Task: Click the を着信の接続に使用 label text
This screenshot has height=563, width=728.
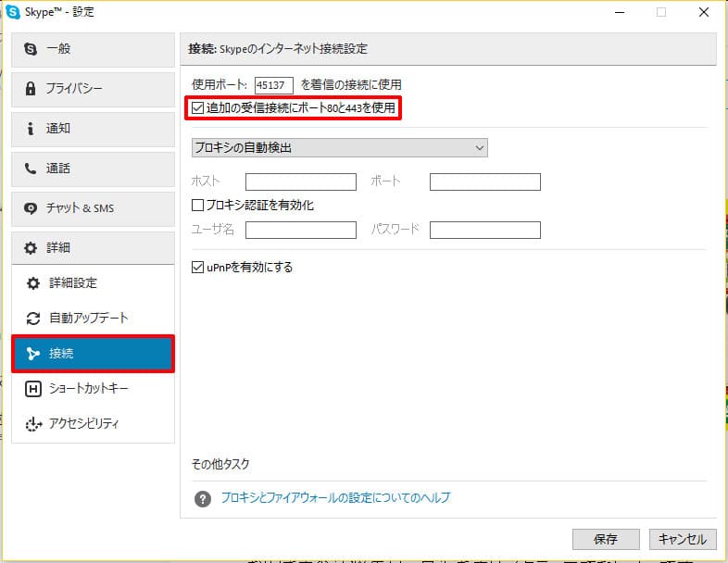Action: pos(351,84)
